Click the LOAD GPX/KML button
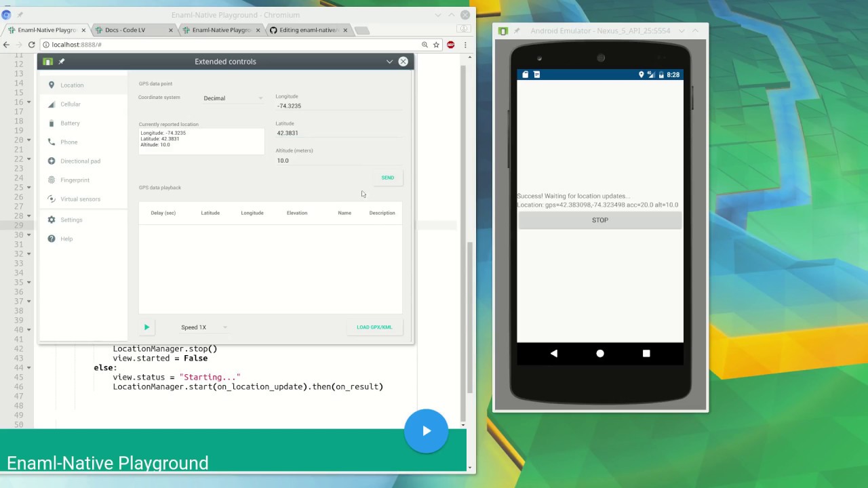The height and width of the screenshot is (488, 868). coord(374,327)
